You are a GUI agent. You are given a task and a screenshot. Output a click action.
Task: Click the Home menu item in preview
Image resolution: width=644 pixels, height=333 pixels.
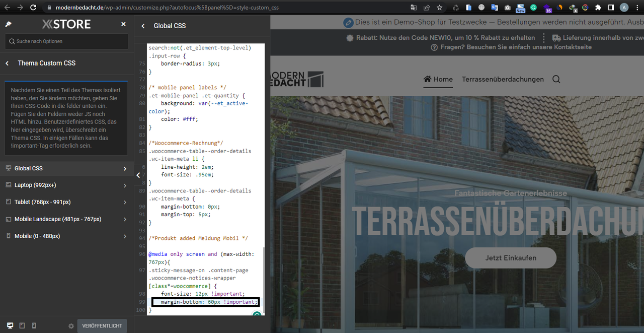[438, 79]
